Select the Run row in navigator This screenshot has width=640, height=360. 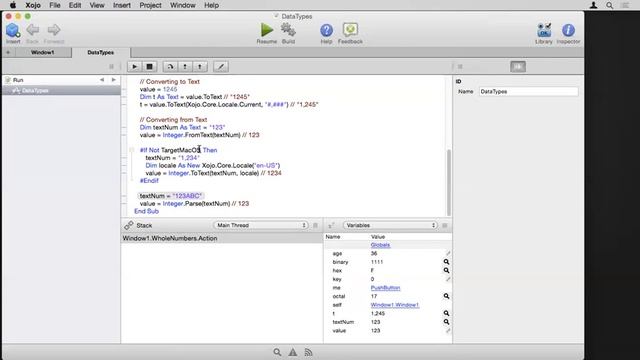[61, 80]
